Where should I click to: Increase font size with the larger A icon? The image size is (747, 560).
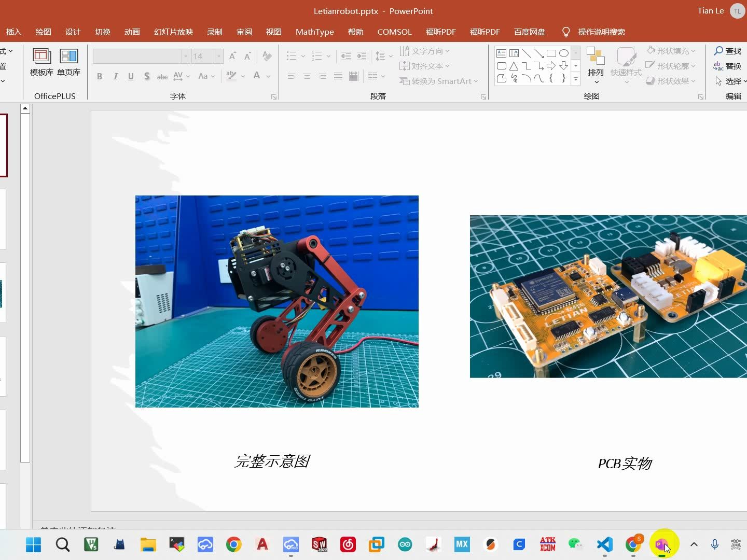tap(232, 56)
